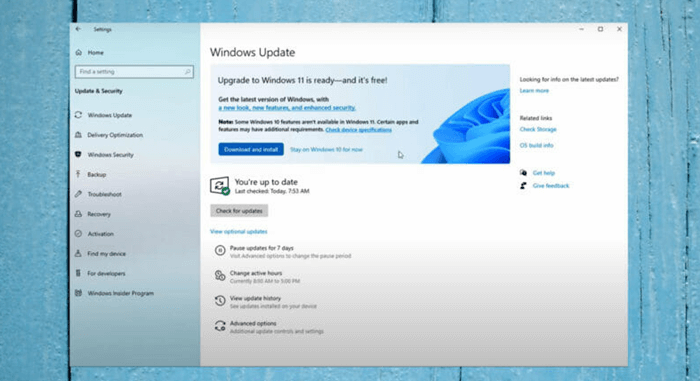The width and height of the screenshot is (700, 381).
Task: Click the Backup arrow icon
Action: click(78, 174)
